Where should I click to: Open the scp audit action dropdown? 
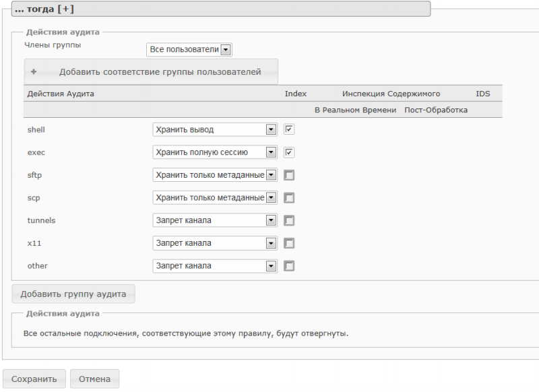coord(215,198)
